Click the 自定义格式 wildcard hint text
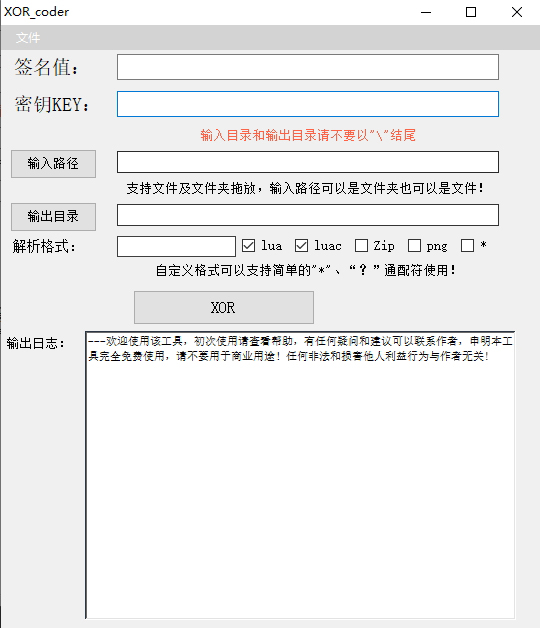The image size is (540, 628). (x=306, y=270)
